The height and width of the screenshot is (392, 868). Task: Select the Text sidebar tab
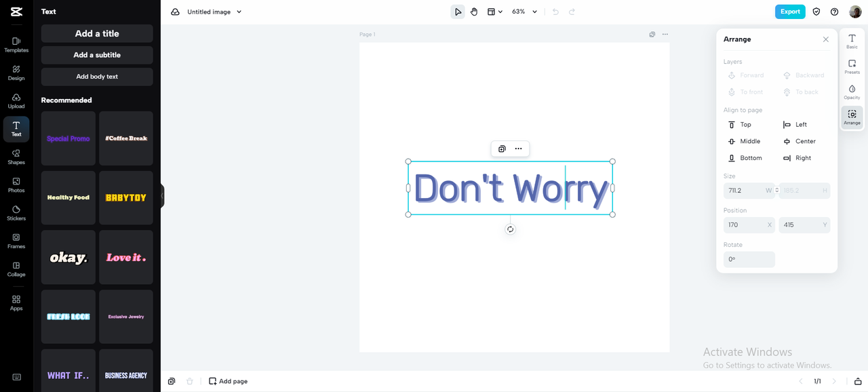point(16,129)
